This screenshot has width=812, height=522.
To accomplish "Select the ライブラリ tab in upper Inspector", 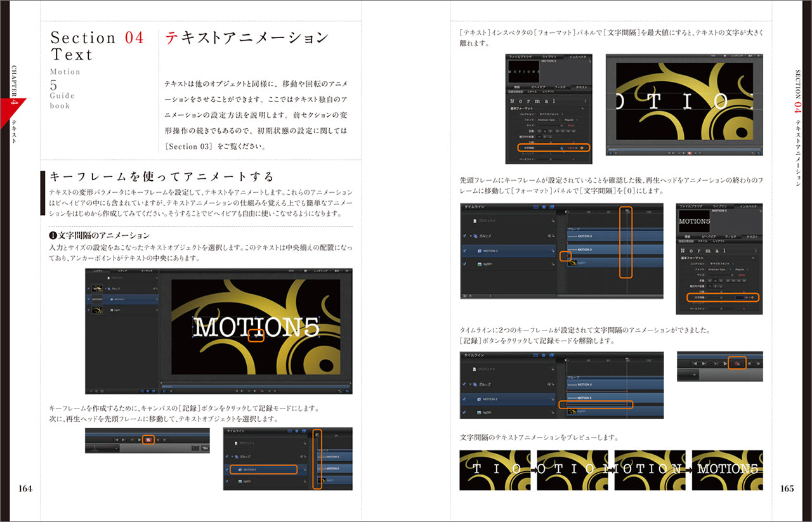I will tap(549, 57).
